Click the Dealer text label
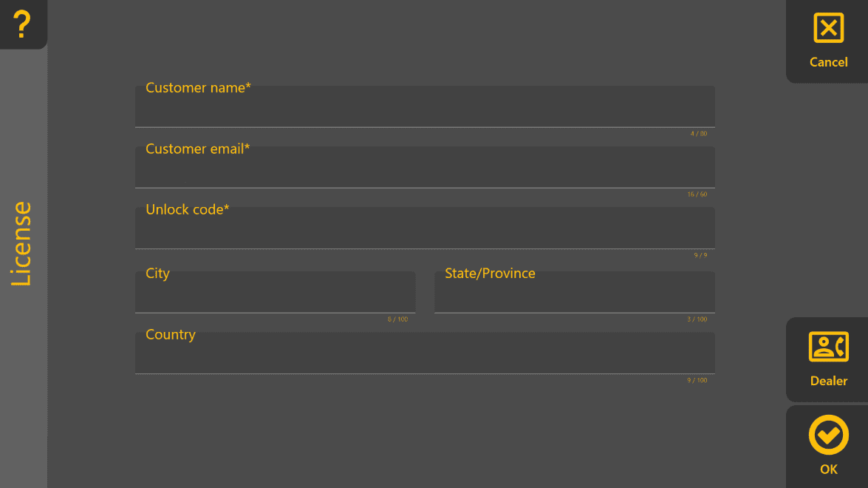The height and width of the screenshot is (488, 868). pyautogui.click(x=828, y=381)
